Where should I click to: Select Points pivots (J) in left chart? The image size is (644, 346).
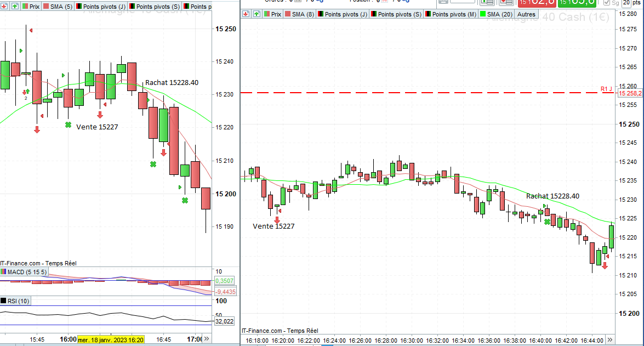pos(101,6)
